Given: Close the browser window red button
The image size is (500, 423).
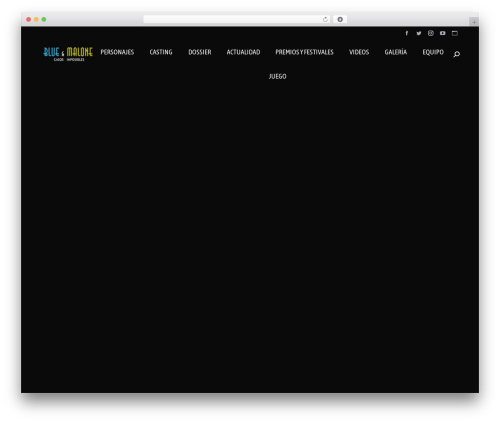Looking at the screenshot, I should tap(29, 19).
